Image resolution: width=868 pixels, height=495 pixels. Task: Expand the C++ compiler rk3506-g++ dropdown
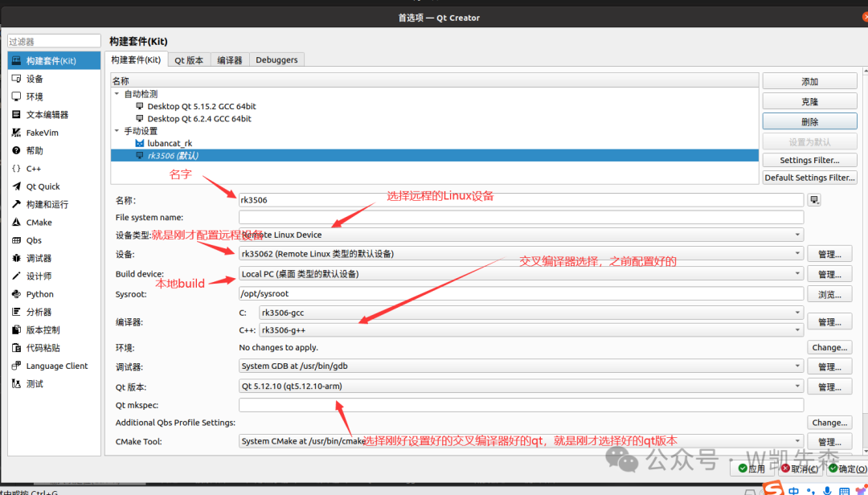coord(530,330)
